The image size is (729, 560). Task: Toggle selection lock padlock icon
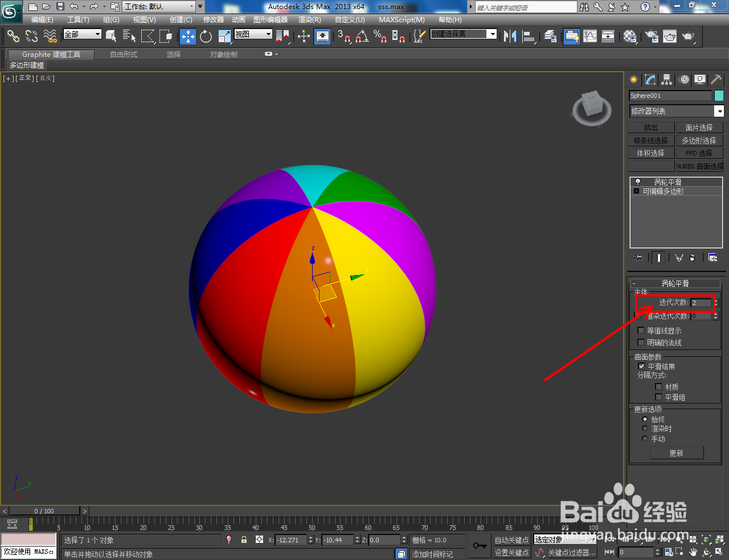tap(244, 540)
